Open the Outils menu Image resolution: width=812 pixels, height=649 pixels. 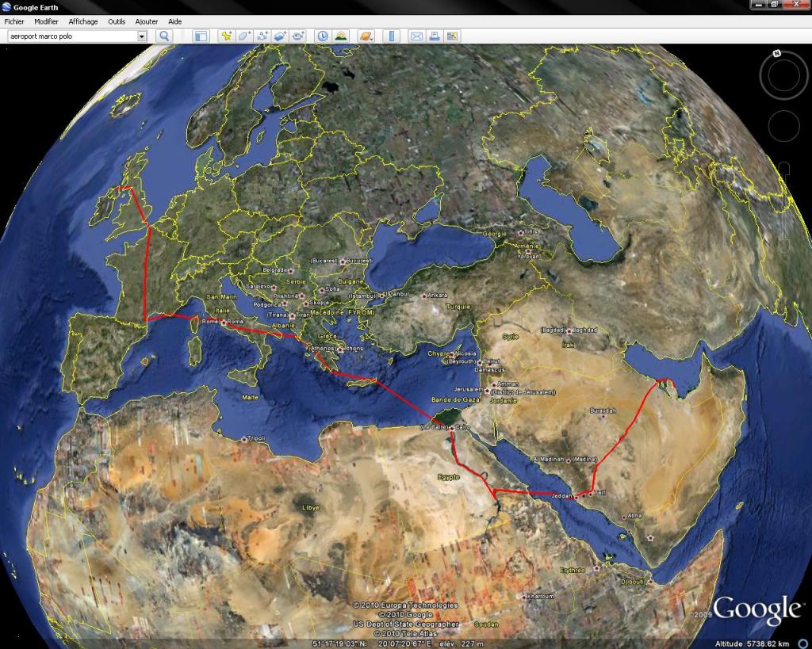117,21
